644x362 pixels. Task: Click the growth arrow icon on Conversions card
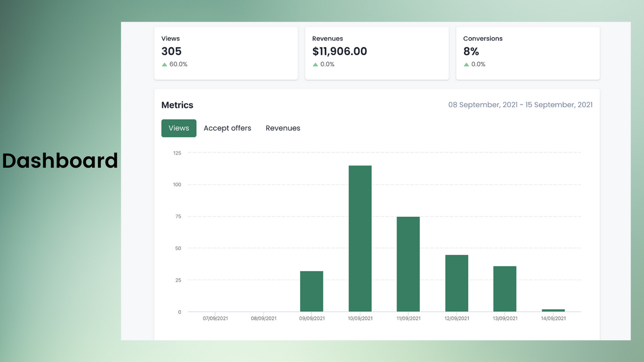[x=466, y=64]
